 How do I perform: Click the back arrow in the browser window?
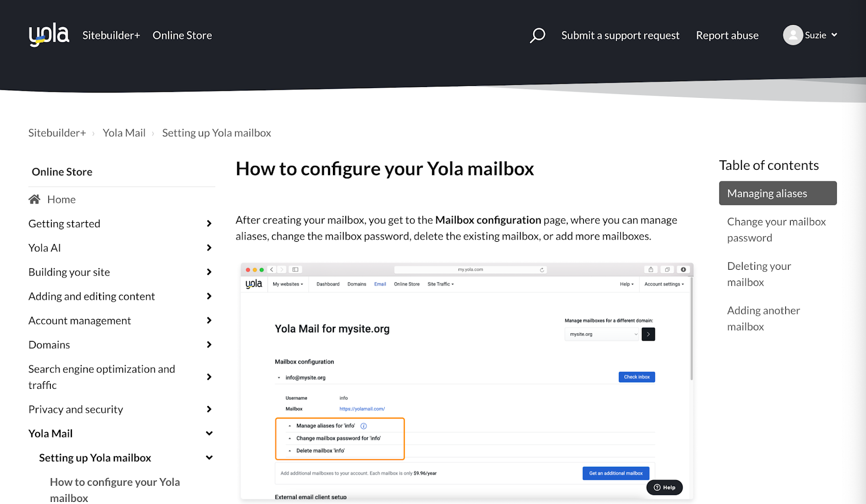(272, 269)
